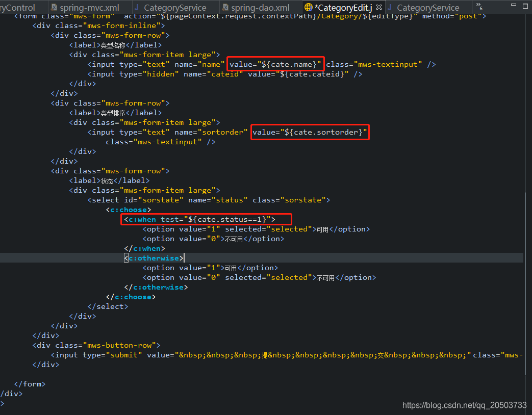Click the closing </c:otherwise> tag
Viewport: 532px width, 415px height.
pyautogui.click(x=156, y=287)
